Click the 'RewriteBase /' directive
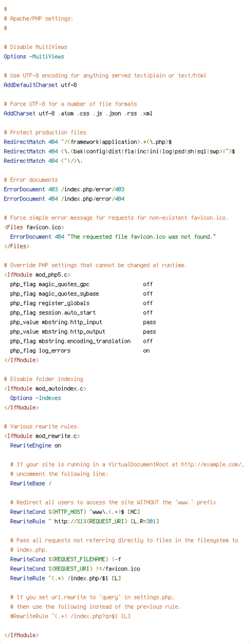249x644 pixels. point(31,484)
